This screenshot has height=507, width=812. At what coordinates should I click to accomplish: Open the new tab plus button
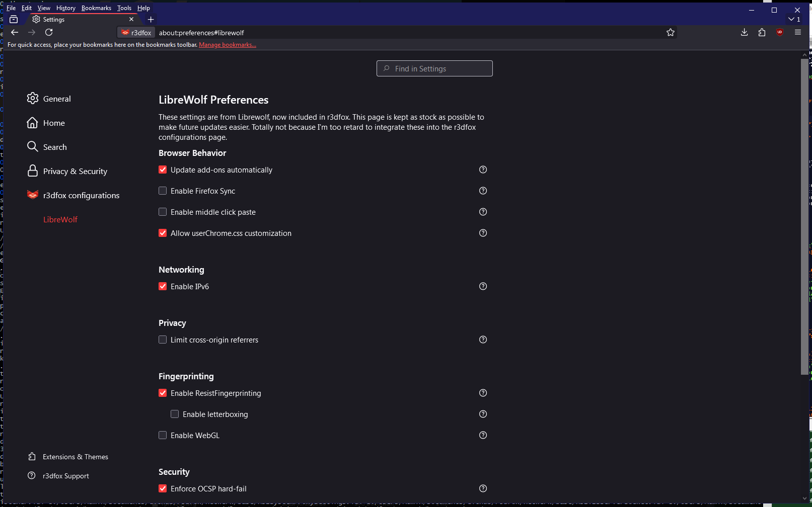coord(151,20)
